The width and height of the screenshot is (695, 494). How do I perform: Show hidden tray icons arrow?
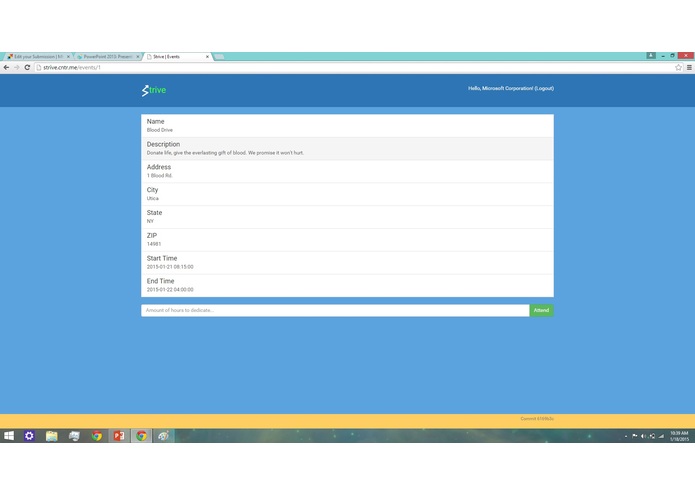(x=626, y=436)
